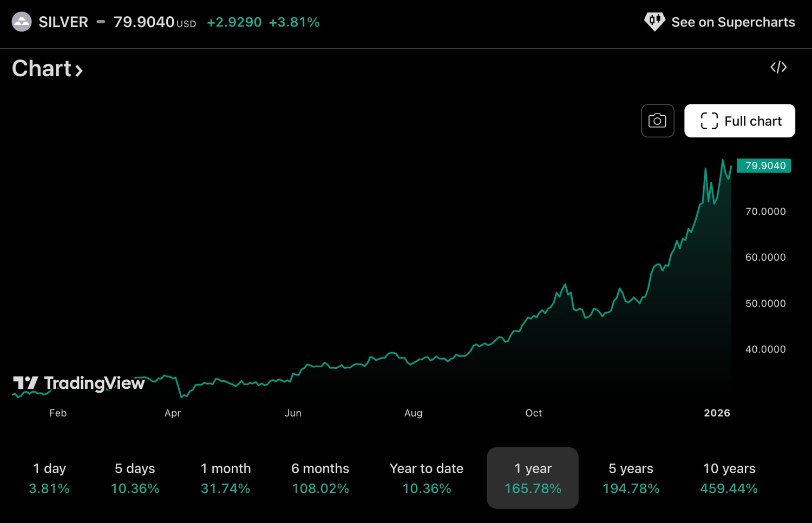Follow the See on Supercharts link
Image resolution: width=812 pixels, height=523 pixels.
(x=733, y=22)
